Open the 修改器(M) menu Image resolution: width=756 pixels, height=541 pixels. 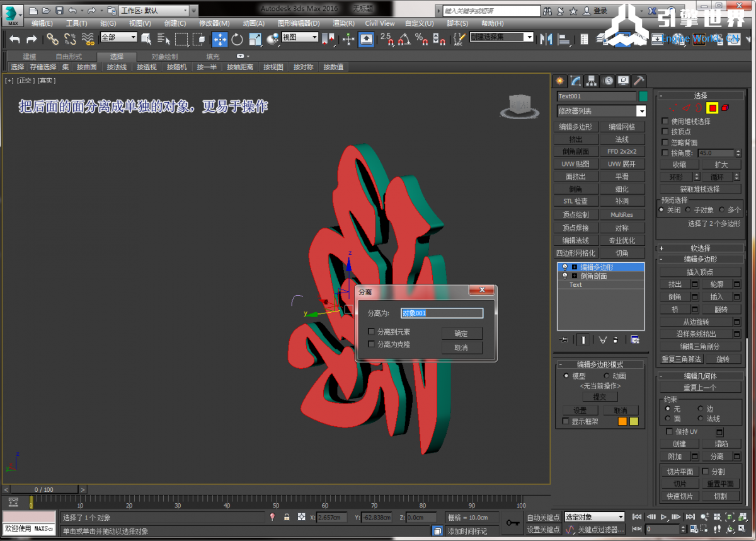214,23
